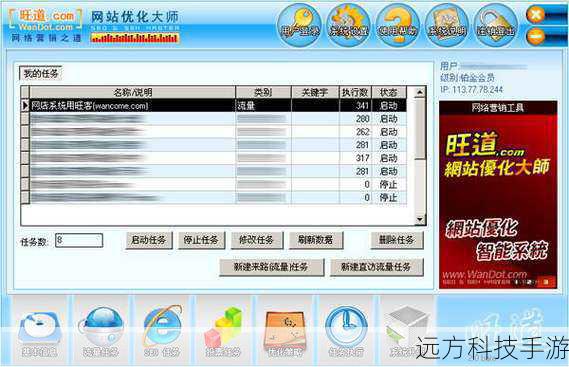Click the 网络营销工具 banner title
The height and width of the screenshot is (367, 569).
[498, 107]
